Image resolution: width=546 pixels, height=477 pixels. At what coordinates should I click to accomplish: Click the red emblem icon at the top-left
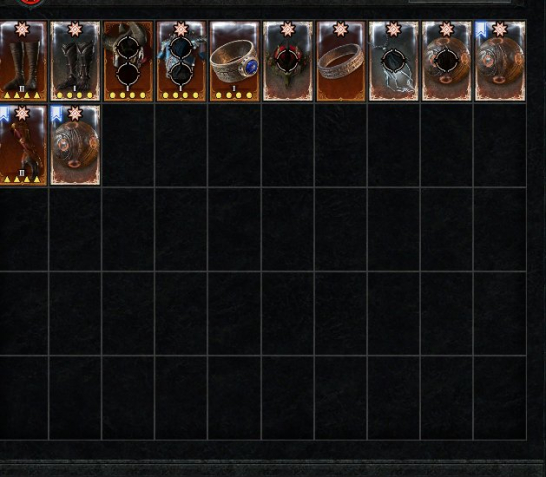coord(31,3)
